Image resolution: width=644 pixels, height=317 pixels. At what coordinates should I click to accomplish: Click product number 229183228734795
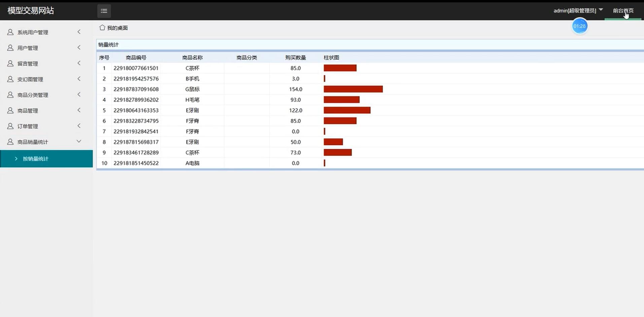click(x=136, y=121)
